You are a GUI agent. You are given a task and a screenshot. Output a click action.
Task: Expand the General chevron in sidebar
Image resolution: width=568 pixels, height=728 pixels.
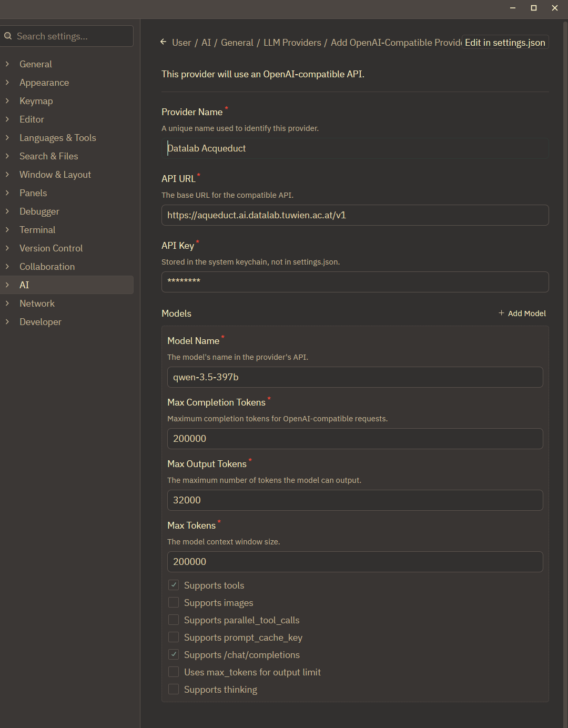pyautogui.click(x=7, y=64)
